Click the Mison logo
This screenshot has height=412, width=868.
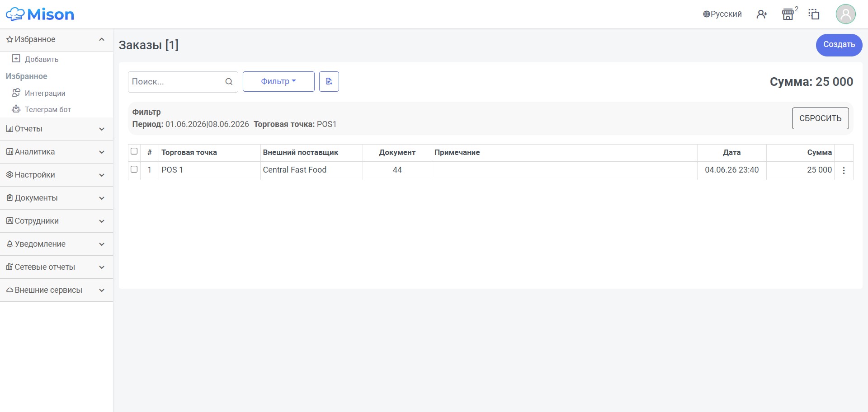[40, 14]
